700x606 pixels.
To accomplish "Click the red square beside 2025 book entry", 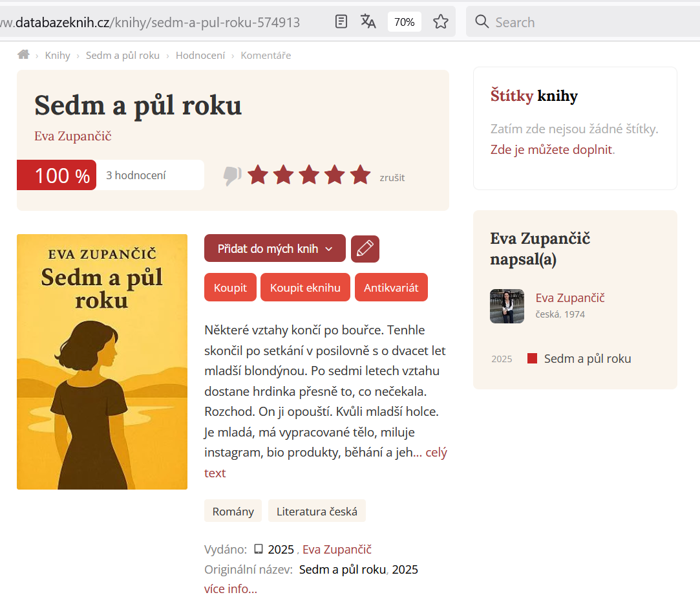I will [x=532, y=358].
